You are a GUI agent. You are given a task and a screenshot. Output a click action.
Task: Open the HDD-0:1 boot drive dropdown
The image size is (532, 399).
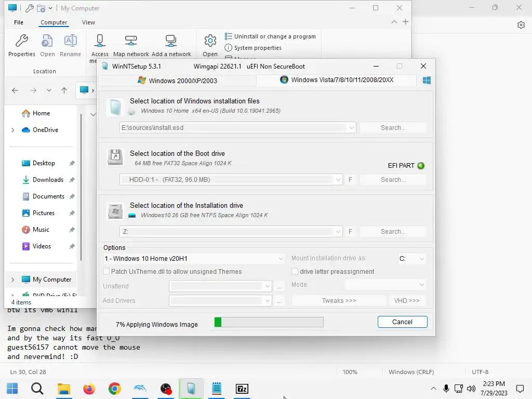click(338, 180)
